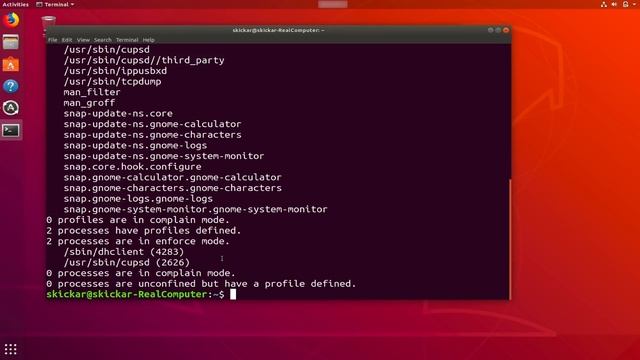Click "snap-update-ns.gnome-calculator" line
This screenshot has height=360, width=640.
(x=152, y=124)
